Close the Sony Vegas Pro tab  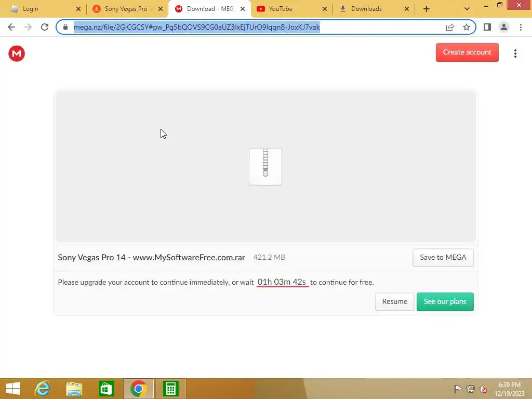tap(160, 9)
